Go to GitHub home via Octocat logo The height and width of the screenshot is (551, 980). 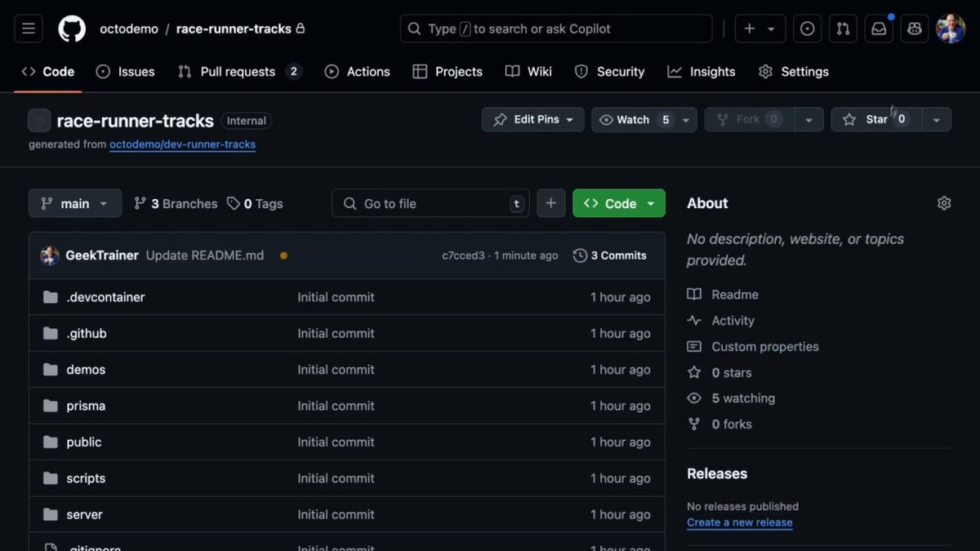click(72, 29)
